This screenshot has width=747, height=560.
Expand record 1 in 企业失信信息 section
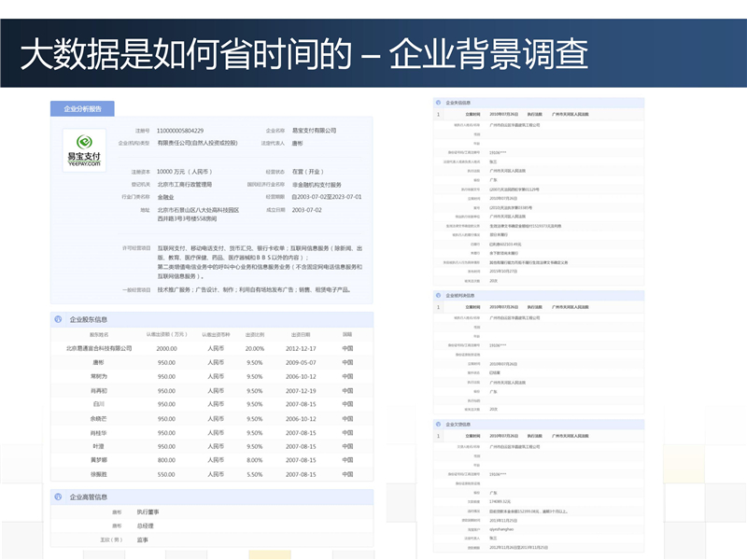click(439, 114)
